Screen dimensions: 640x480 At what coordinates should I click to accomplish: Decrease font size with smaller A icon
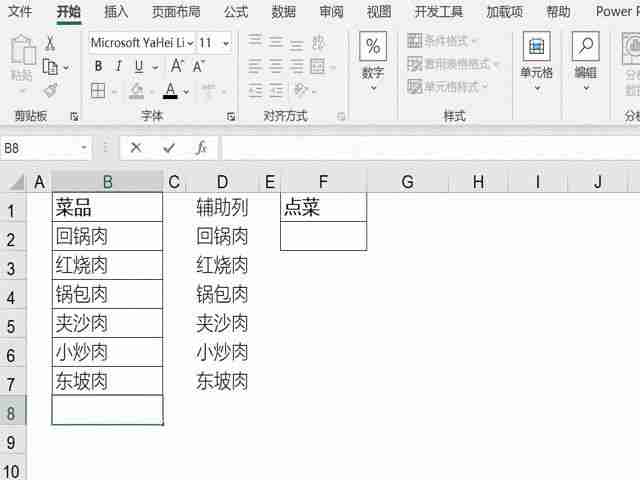click(198, 66)
